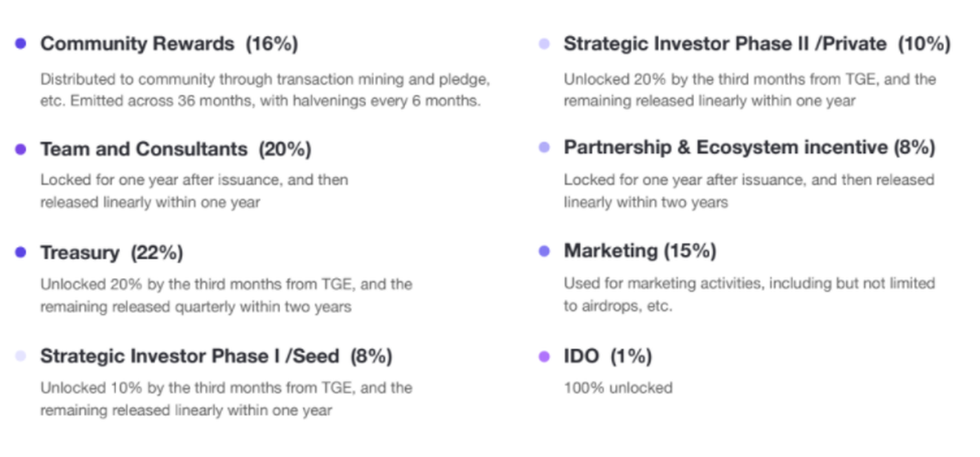Click the Community Rewards emission description
The width and height of the screenshot is (980, 457).
pyautogui.click(x=265, y=90)
